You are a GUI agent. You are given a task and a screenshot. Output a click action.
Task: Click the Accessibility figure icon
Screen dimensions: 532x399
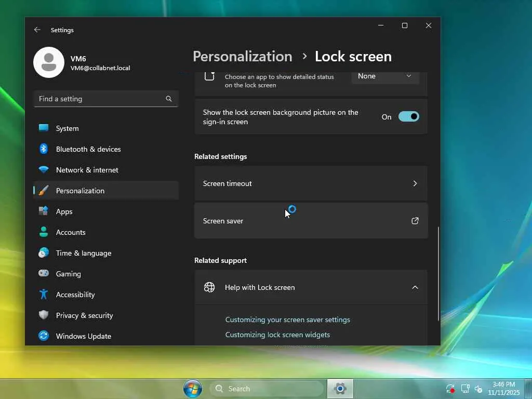point(44,294)
